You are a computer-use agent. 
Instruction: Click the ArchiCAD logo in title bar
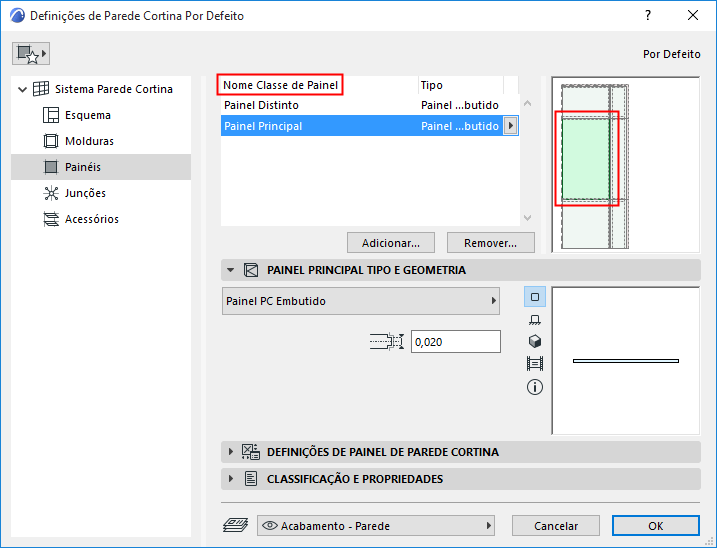17,16
